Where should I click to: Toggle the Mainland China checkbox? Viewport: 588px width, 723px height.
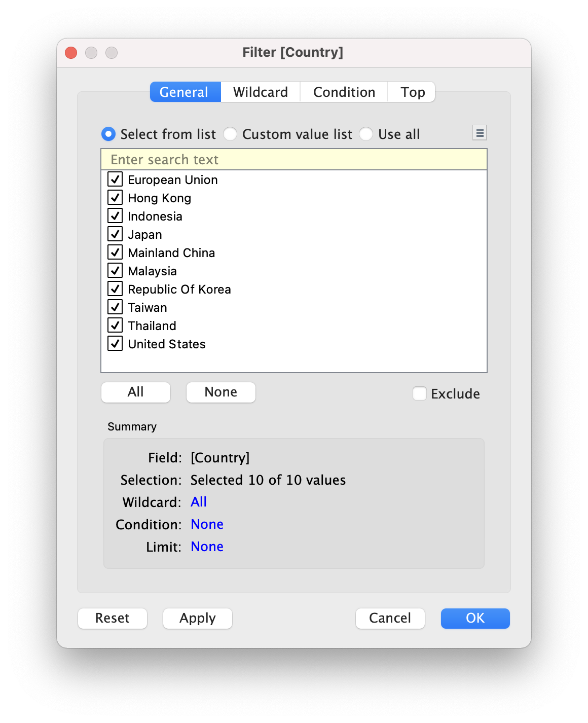click(116, 252)
